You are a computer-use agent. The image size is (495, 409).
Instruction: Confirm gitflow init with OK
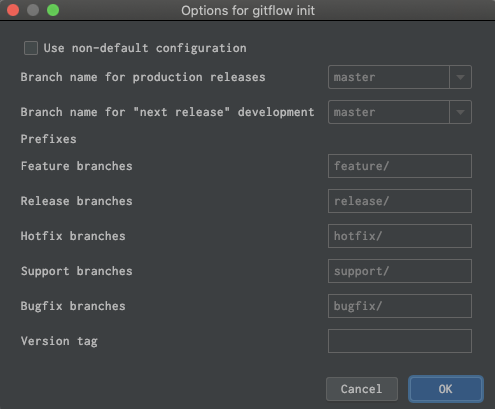tap(446, 389)
